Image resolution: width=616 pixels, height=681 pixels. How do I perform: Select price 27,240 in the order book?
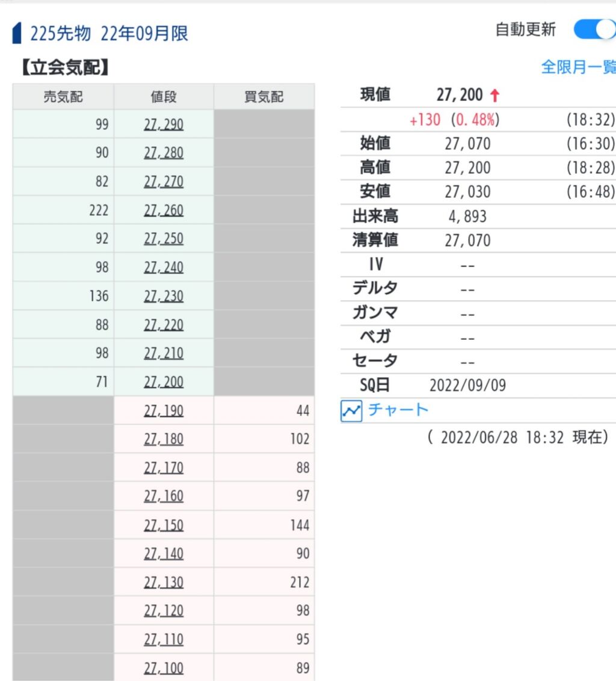tap(164, 267)
